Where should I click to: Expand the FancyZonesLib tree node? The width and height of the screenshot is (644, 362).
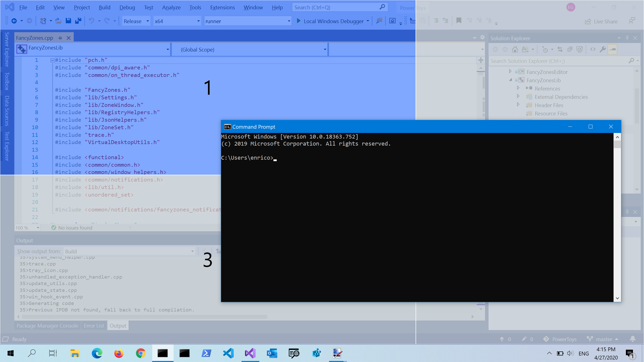click(x=511, y=80)
